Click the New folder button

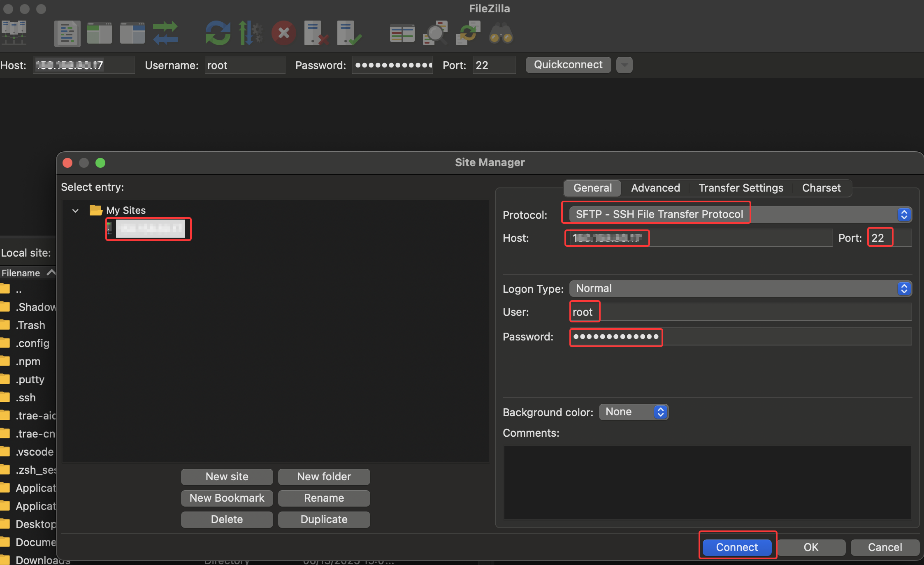coord(324,477)
